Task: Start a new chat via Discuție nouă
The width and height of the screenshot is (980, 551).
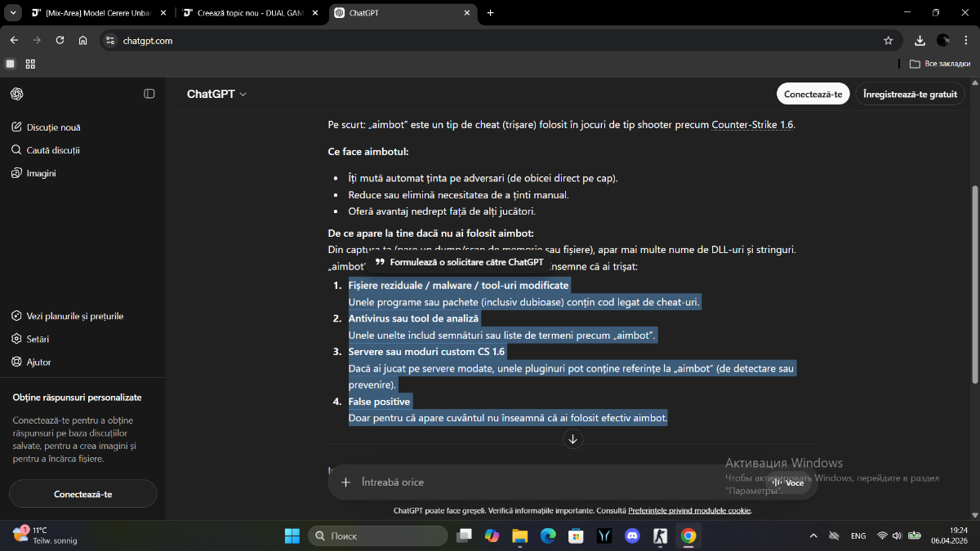Action: pos(53,127)
